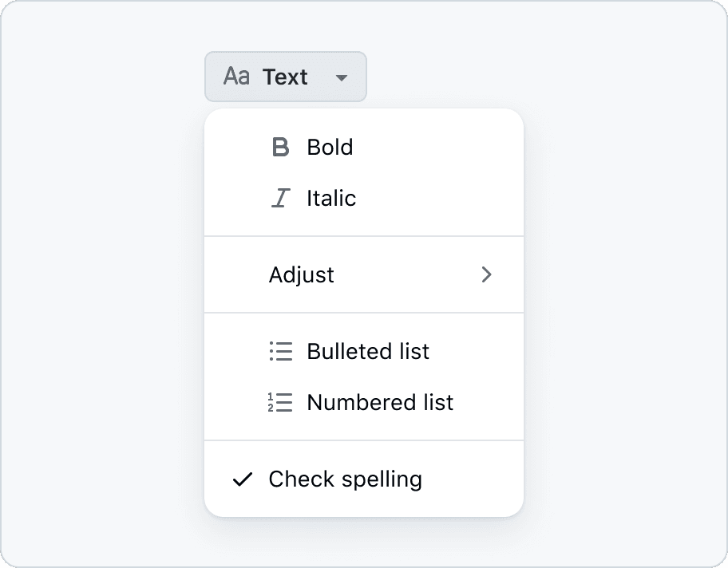Click the 'Aa' text style icon
The height and width of the screenshot is (568, 728).
(x=236, y=77)
